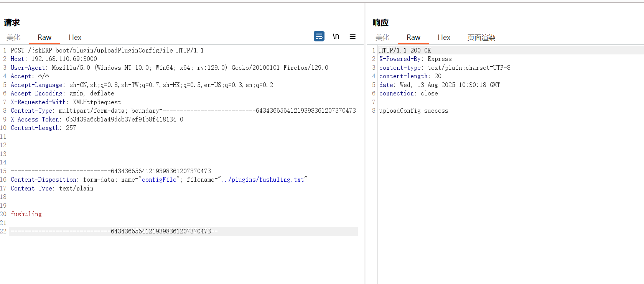Click the X-Access-Token header value
The width and height of the screenshot is (644, 284).
124,120
